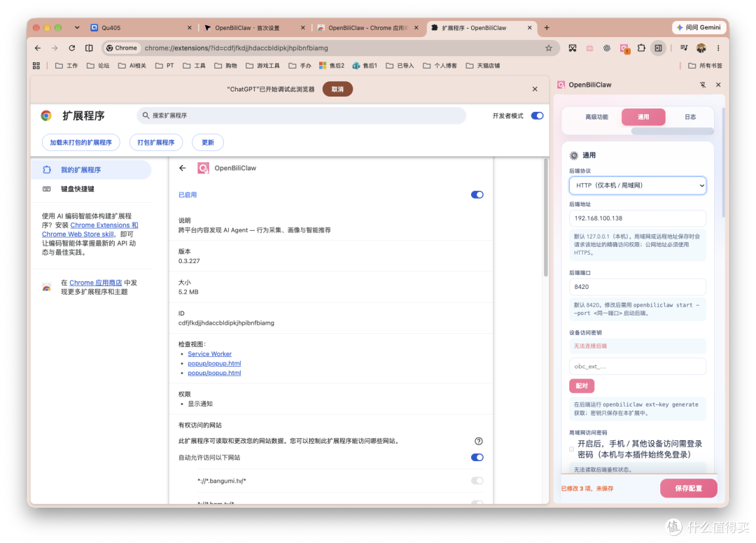Screen dimensions: 756x543
Task: Open backend protocol dropdown
Action: 638,185
